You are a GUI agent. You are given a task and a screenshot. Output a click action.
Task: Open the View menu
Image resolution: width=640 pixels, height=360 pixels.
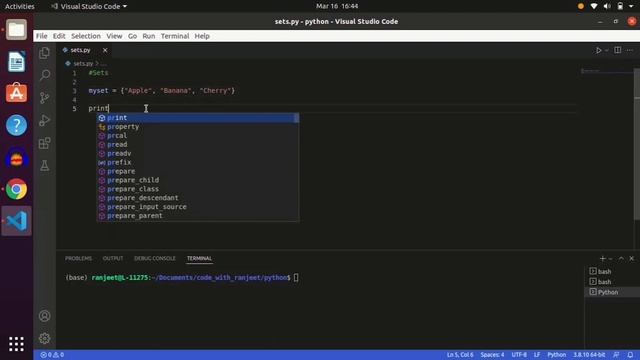click(114, 36)
